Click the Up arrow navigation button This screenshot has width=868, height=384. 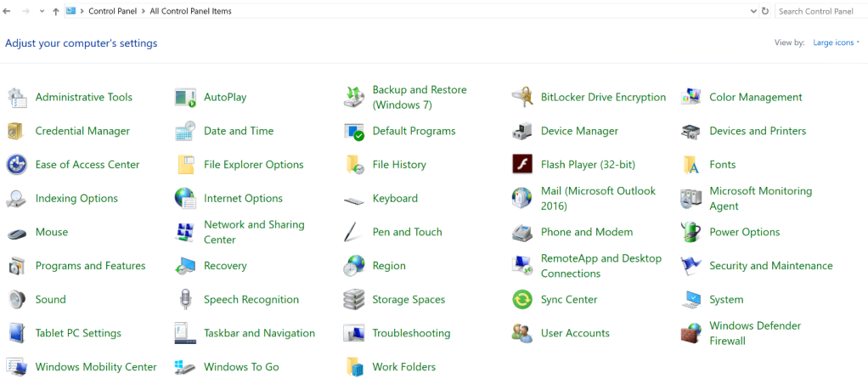56,11
